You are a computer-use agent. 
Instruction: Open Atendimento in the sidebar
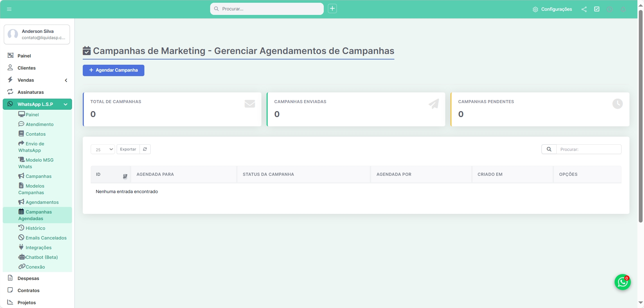pos(39,124)
